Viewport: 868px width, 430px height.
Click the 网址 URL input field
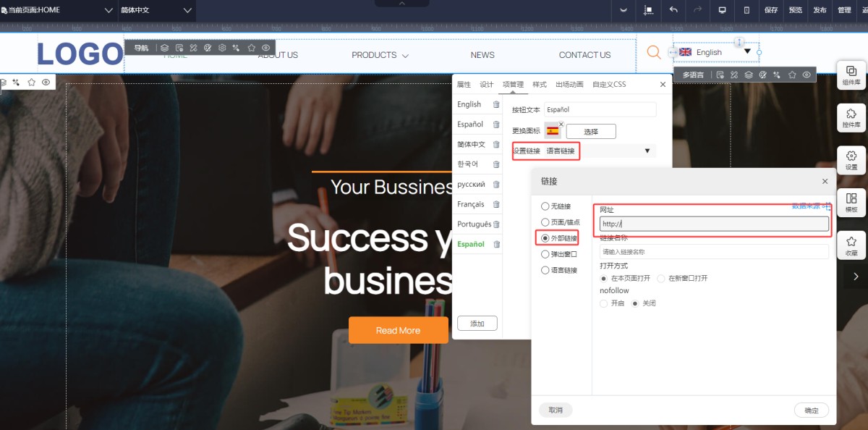pos(714,224)
